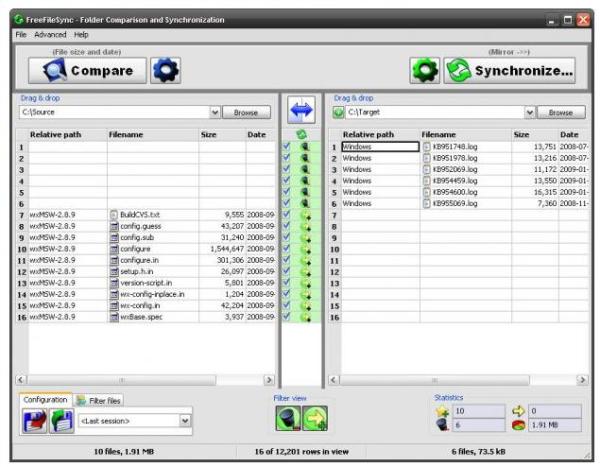Click the create-files star statistics icon
This screenshot has width=600, height=467.
tap(442, 412)
